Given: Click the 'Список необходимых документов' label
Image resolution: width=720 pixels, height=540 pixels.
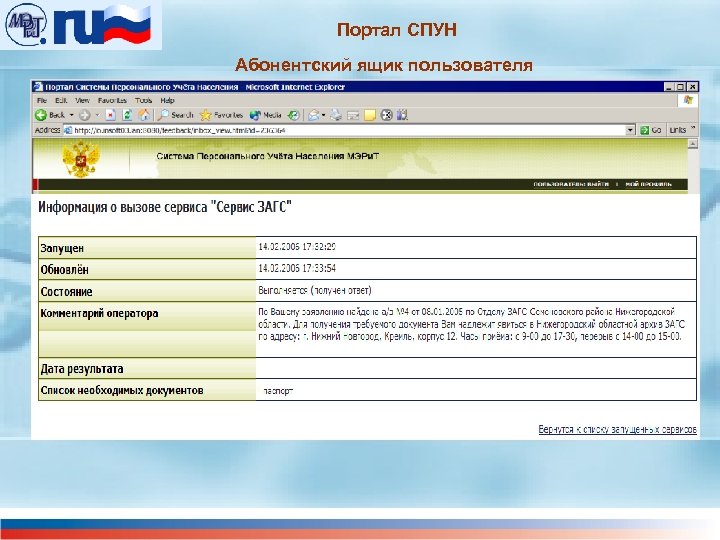Looking at the screenshot, I should 122,390.
